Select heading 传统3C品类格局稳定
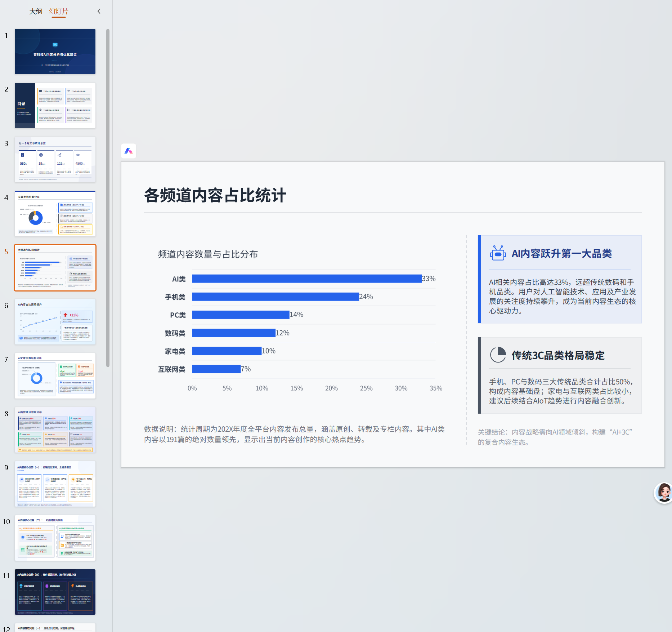Image resolution: width=672 pixels, height=632 pixels. [558, 355]
